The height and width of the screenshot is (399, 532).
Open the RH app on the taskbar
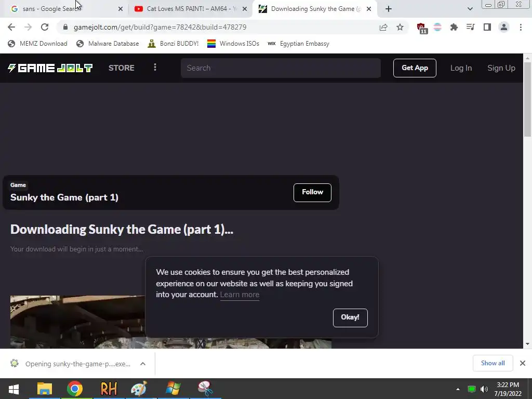pos(109,389)
